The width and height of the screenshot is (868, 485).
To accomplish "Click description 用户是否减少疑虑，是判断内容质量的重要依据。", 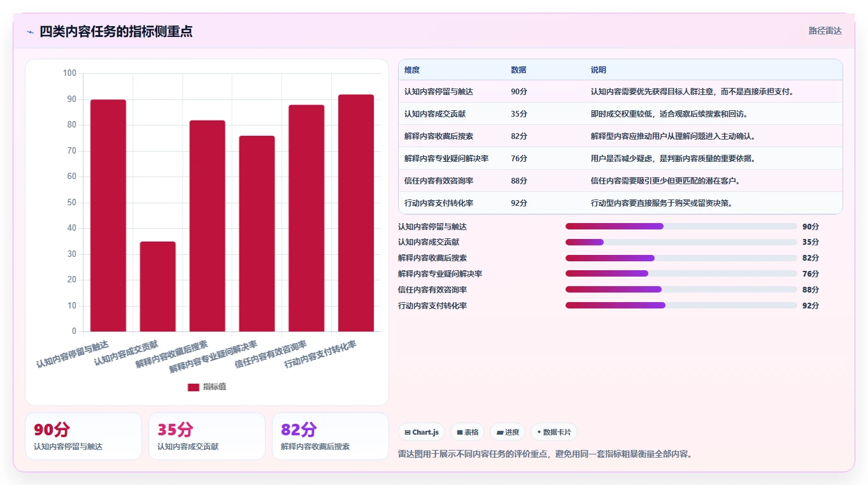I will (x=673, y=159).
